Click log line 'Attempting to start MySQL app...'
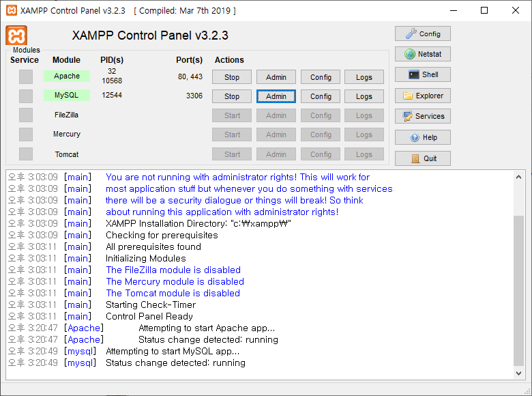532x396 pixels. [x=173, y=351]
